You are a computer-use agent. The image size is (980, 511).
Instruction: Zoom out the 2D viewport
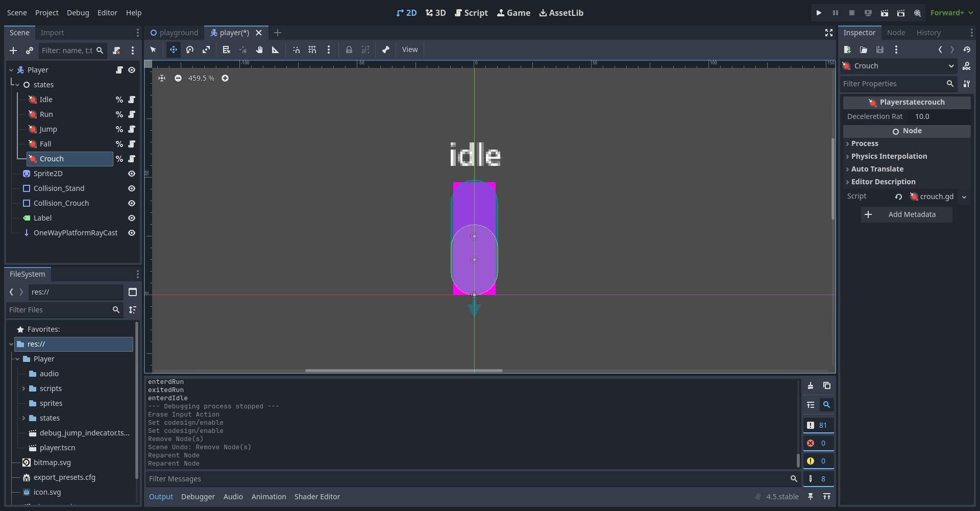[178, 78]
